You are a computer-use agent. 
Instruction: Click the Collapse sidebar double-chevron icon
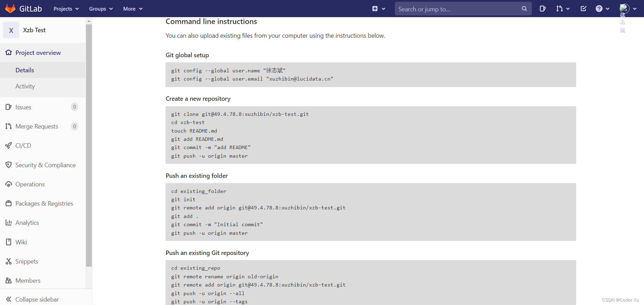[x=9, y=299]
